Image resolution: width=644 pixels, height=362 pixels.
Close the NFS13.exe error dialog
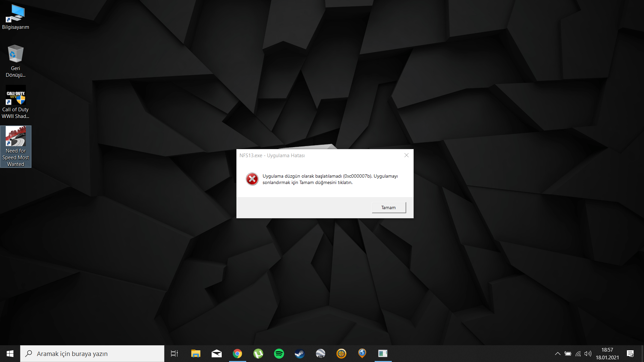(406, 155)
